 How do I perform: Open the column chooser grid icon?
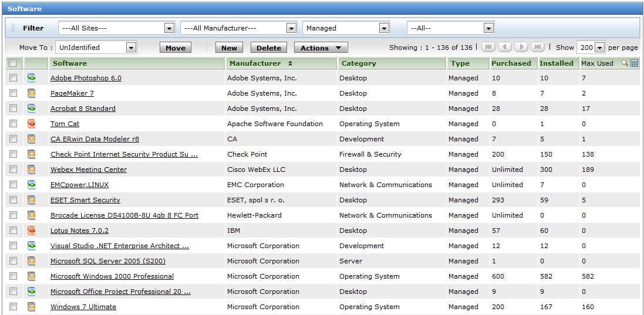[x=634, y=63]
